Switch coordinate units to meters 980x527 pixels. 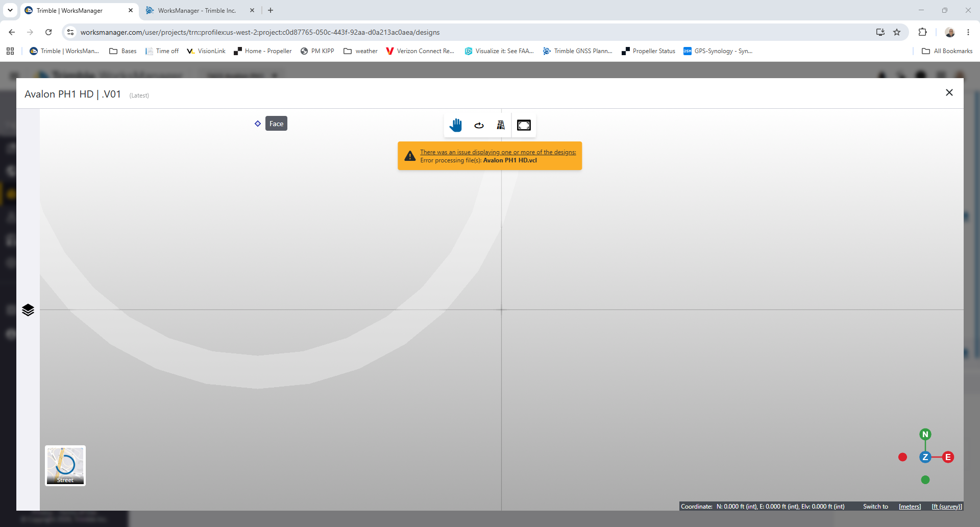(x=910, y=507)
